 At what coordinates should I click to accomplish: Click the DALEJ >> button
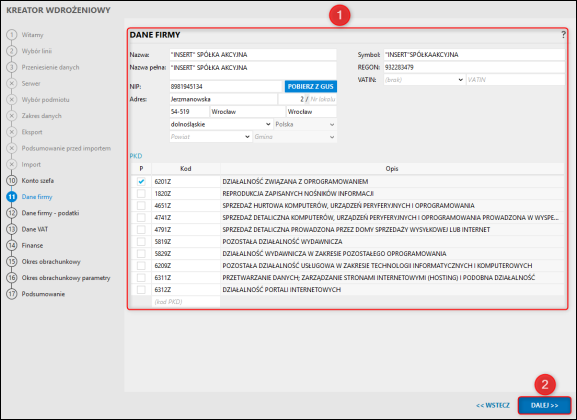[x=545, y=405]
